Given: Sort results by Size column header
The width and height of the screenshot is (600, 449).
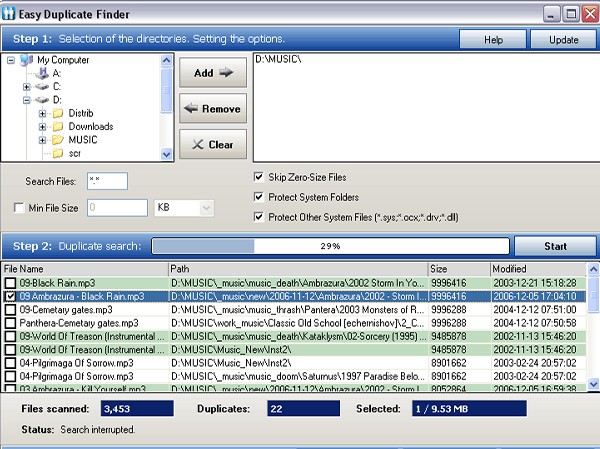Looking at the screenshot, I should (x=457, y=269).
